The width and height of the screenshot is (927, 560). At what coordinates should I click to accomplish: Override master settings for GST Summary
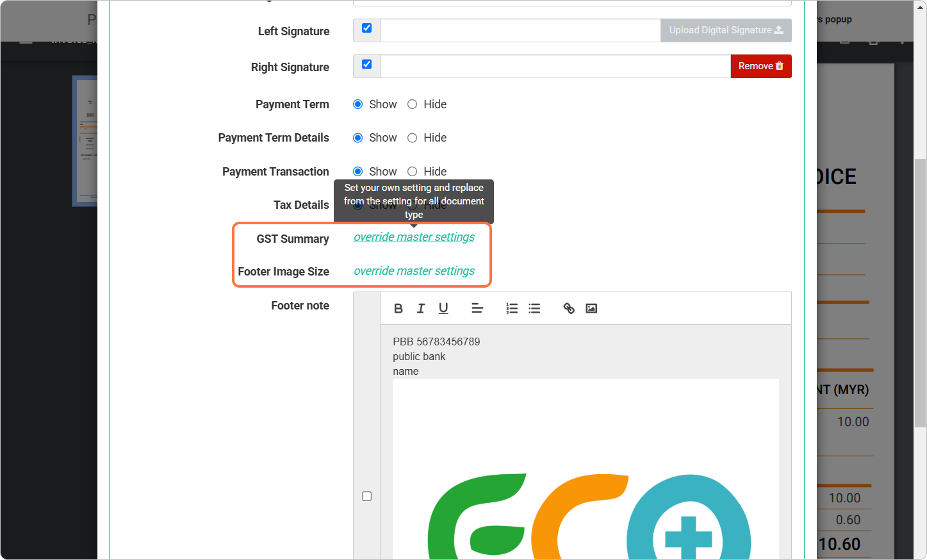click(x=414, y=237)
